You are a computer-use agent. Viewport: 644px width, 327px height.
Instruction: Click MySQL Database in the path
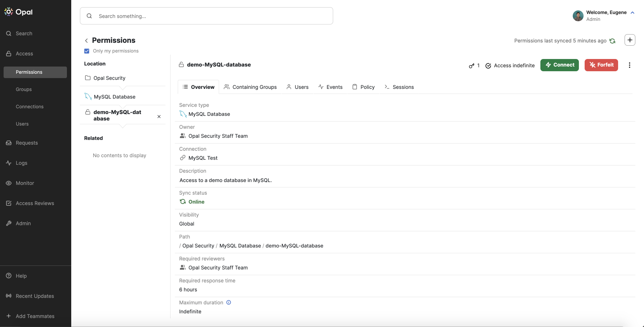(240, 246)
